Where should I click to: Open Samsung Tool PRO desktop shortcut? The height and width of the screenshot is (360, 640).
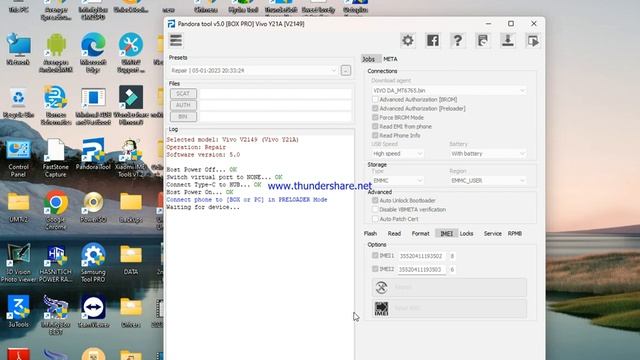(93, 263)
